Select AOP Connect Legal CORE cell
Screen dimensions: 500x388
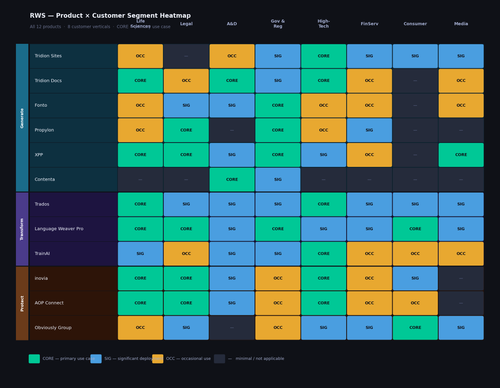tap(186, 303)
